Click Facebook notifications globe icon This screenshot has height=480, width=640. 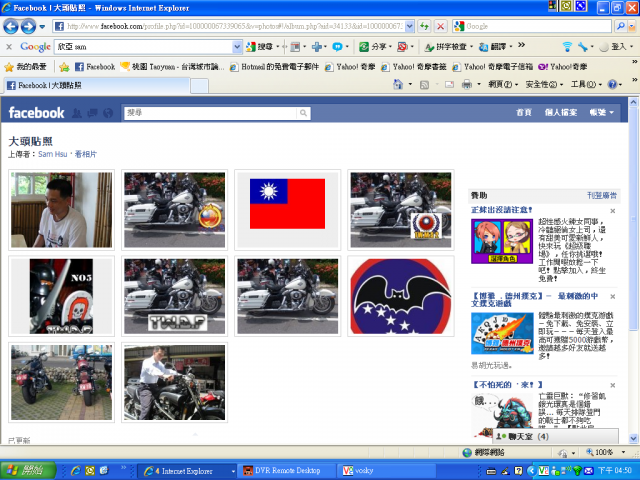(x=108, y=113)
